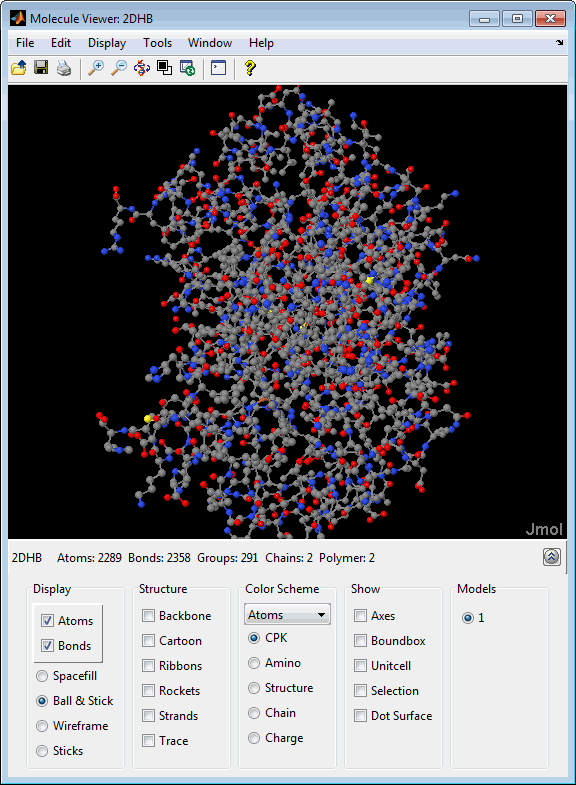Choose the Amino color scheme option
Screen dimensions: 576x785
pyautogui.click(x=254, y=663)
